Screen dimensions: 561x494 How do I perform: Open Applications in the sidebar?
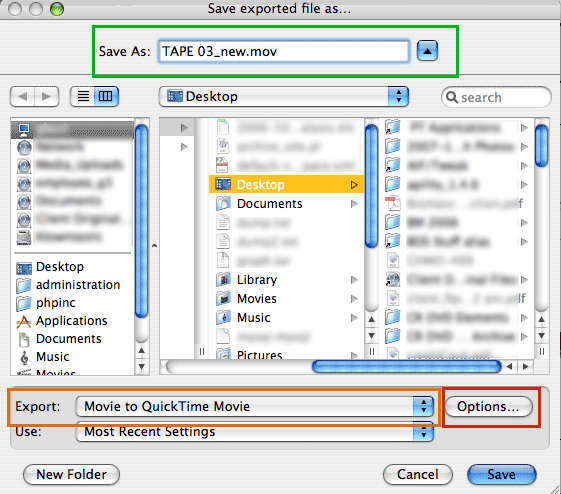(x=62, y=321)
